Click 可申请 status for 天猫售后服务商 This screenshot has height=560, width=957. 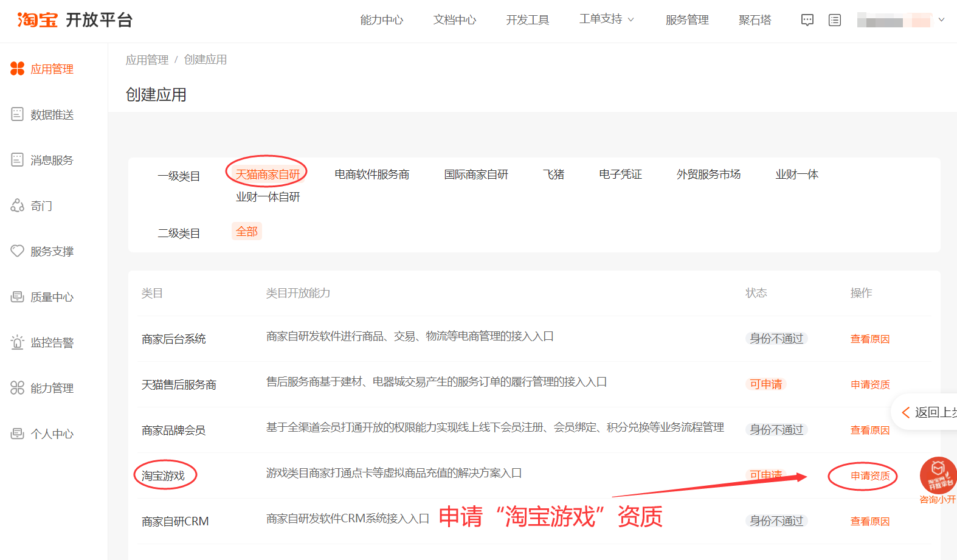[x=766, y=384]
